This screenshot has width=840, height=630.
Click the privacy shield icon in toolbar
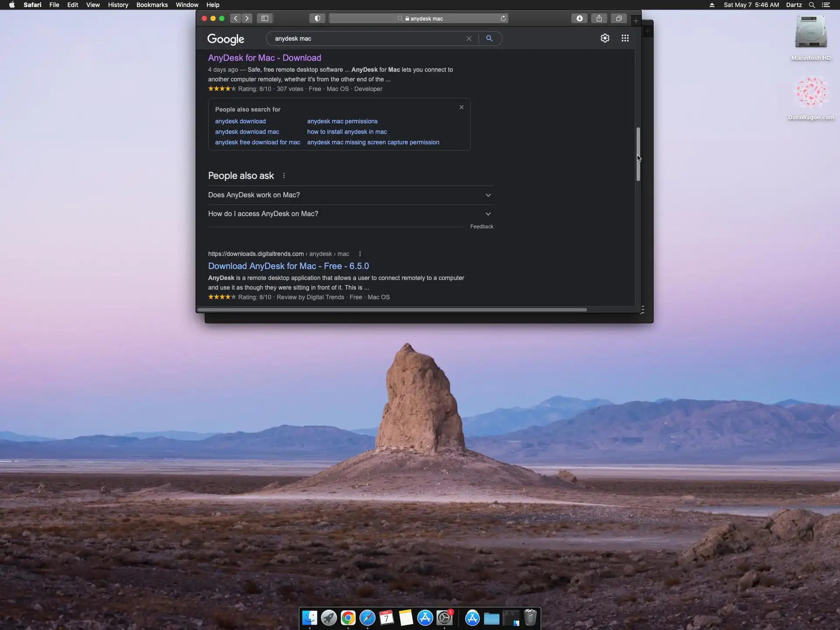click(318, 18)
